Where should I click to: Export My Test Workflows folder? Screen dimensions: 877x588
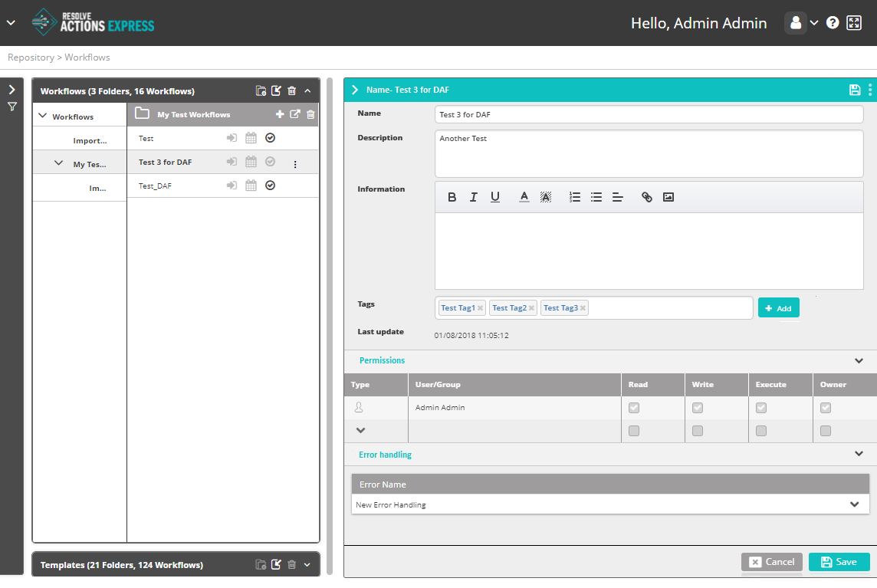coord(294,114)
